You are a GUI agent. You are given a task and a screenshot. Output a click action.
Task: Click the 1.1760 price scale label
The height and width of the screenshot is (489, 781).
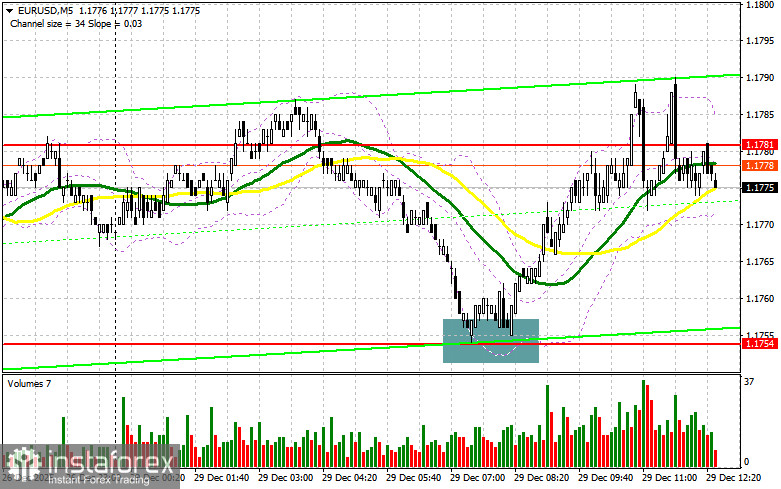pyautogui.click(x=760, y=299)
